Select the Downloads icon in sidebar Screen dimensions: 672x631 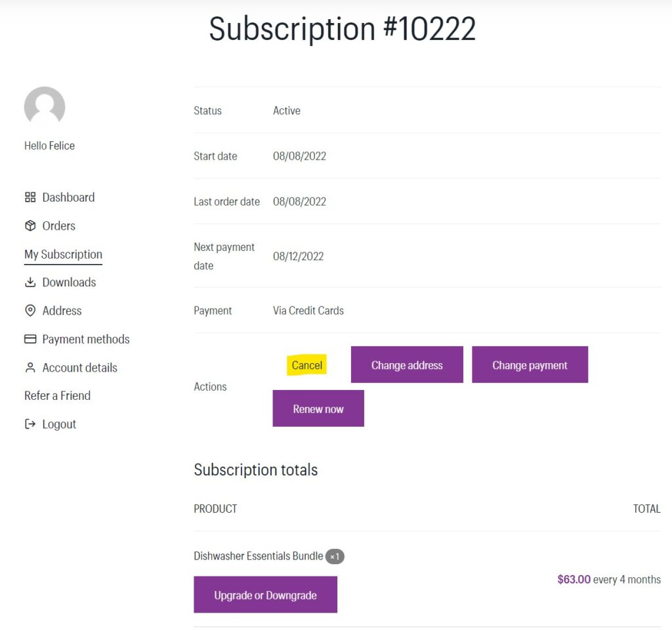30,282
